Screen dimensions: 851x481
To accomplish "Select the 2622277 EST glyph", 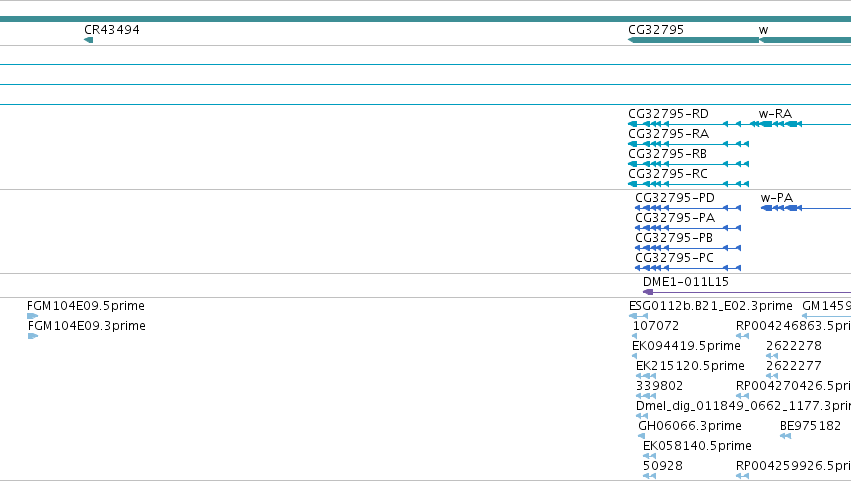I will 772,376.
